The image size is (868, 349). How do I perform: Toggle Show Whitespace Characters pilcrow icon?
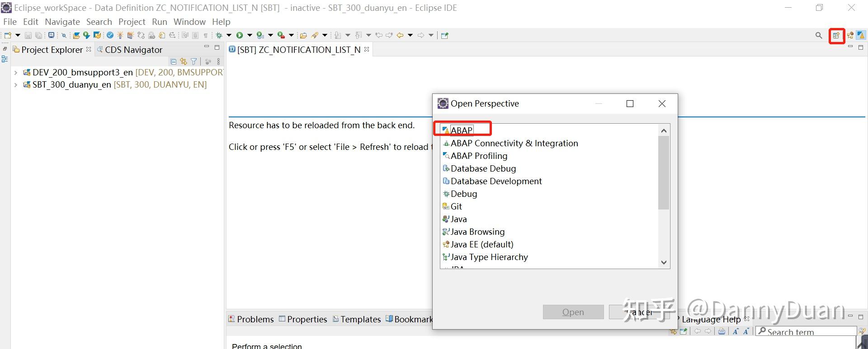[x=206, y=35]
